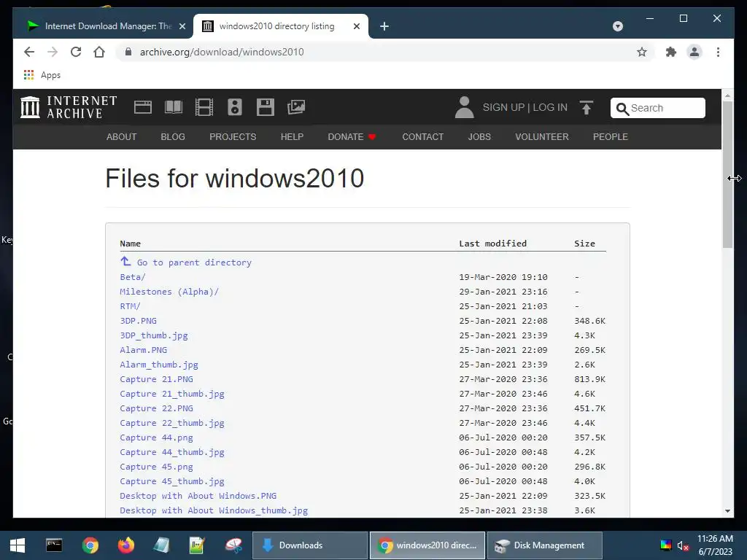
Task: Open the CONTACT menu item
Action: pyautogui.click(x=422, y=136)
